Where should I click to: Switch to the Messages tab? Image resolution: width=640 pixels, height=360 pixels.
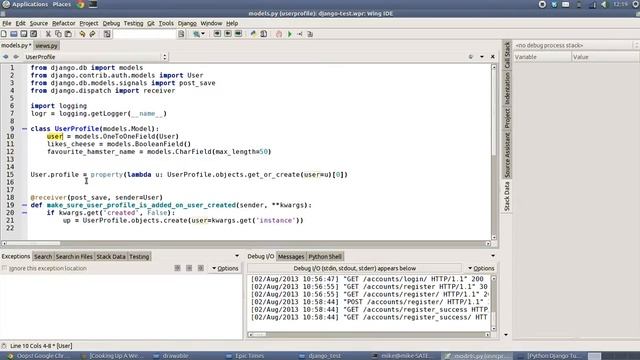pos(291,257)
